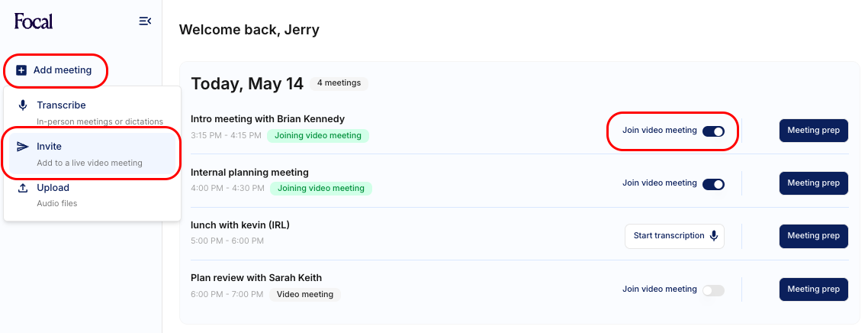Click the 4 meetings count badge
The height and width of the screenshot is (333, 868).
pyautogui.click(x=339, y=83)
